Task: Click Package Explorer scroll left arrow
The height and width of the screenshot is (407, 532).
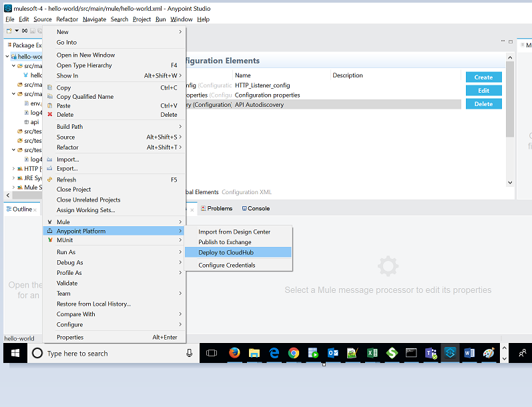Action: 8,195
